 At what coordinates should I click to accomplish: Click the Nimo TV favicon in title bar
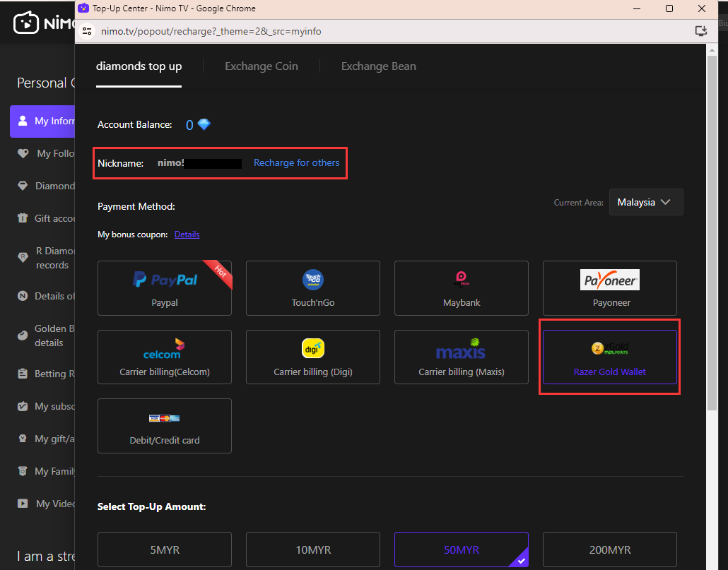tap(83, 8)
